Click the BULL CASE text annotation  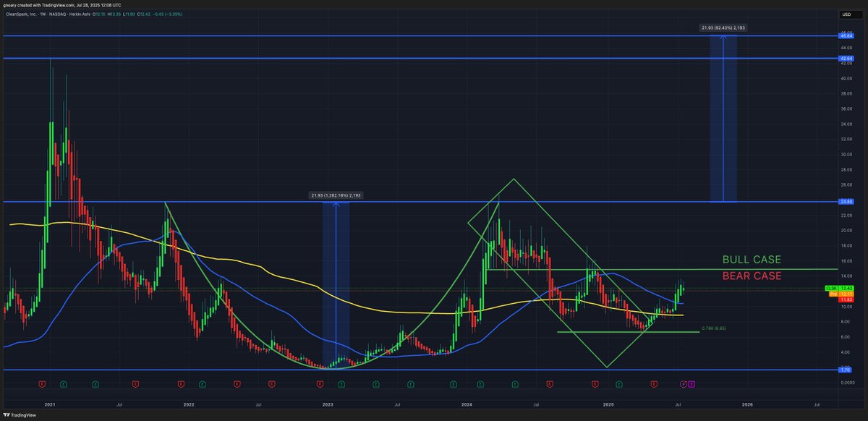coord(752,260)
